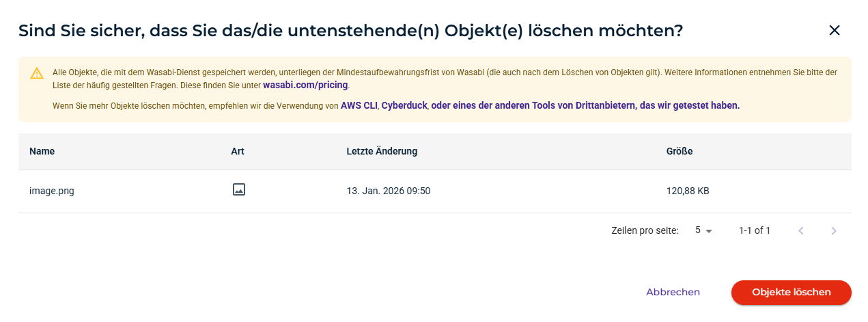This screenshot has height=322, width=868.
Task: Click the Größe column header
Action: tap(680, 151)
